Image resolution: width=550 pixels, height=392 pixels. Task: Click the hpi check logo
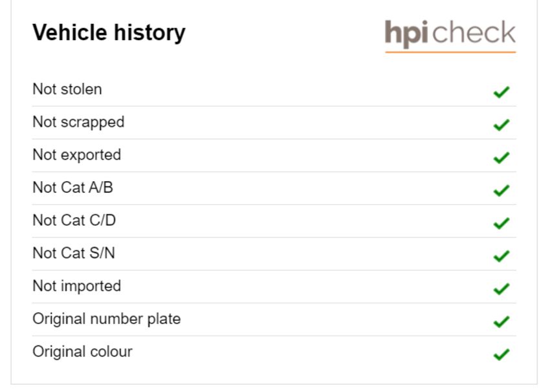click(450, 36)
